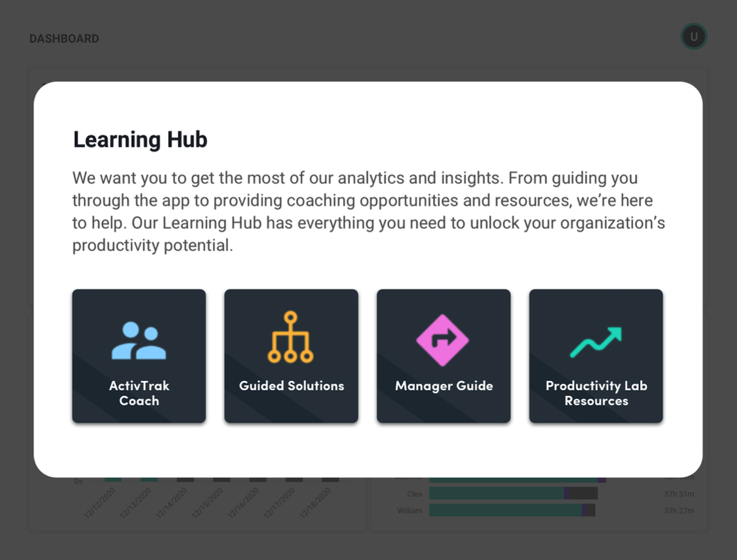Screen dimensions: 737x560
Task: Click the DASHBOARD page title
Action: click(64, 38)
